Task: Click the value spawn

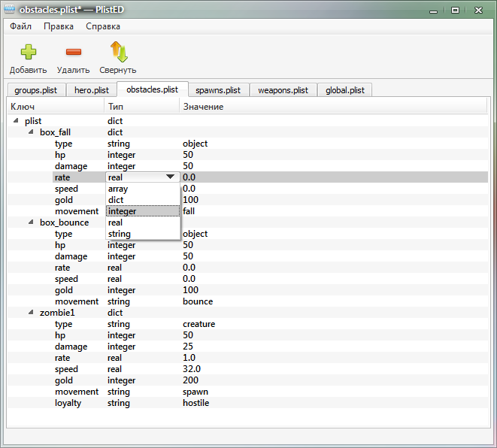Action: click(x=195, y=392)
